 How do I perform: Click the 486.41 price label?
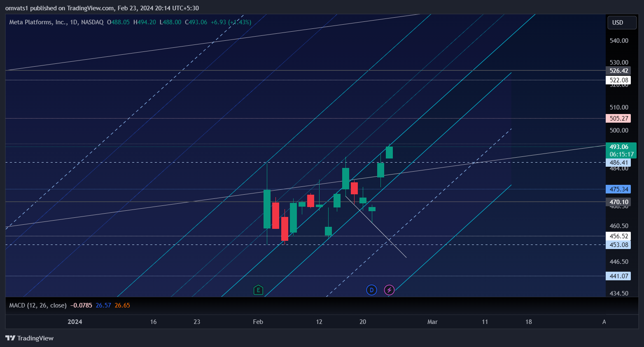[x=618, y=163]
